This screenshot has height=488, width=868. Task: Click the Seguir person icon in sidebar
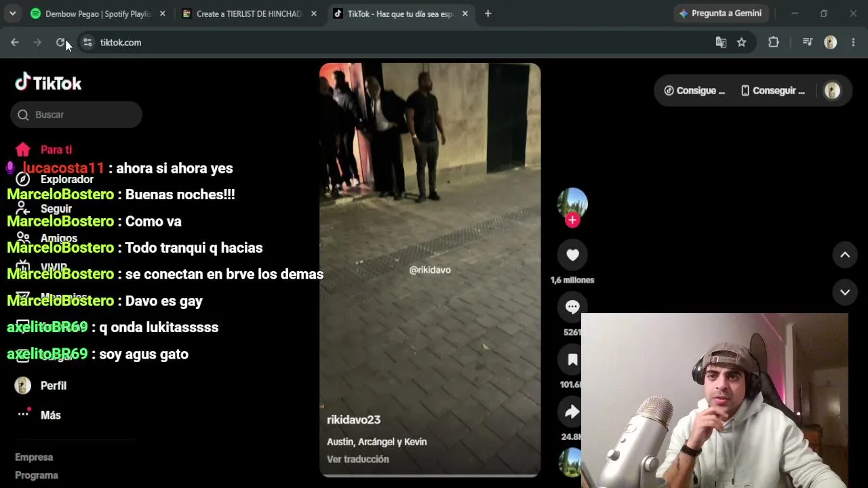click(x=23, y=209)
